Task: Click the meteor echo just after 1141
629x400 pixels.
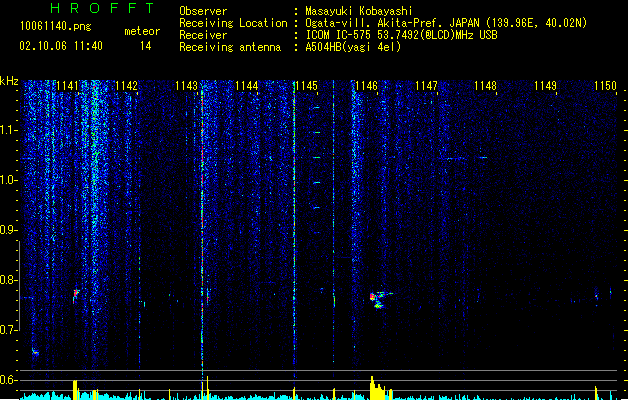Action: pyautogui.click(x=75, y=295)
